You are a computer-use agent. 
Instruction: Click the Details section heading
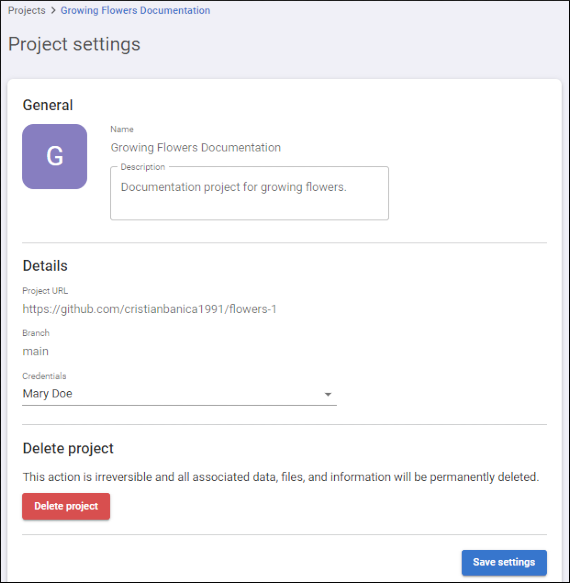click(45, 266)
